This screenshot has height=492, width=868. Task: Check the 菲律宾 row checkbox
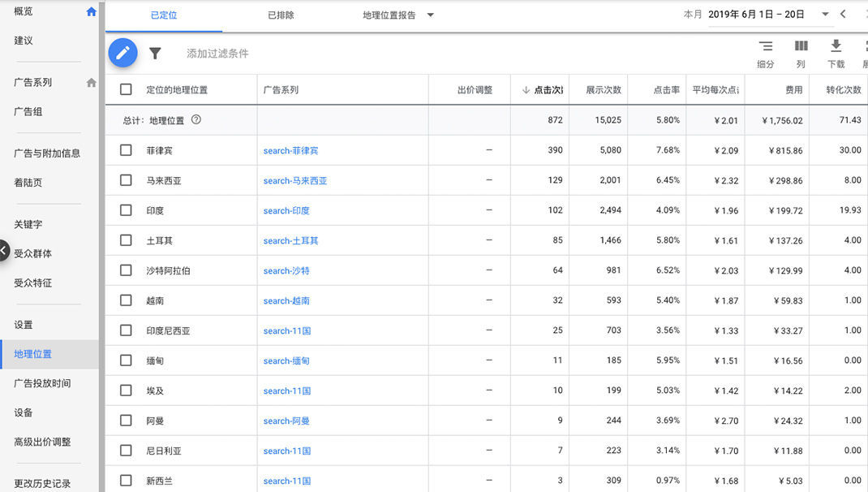tap(126, 150)
